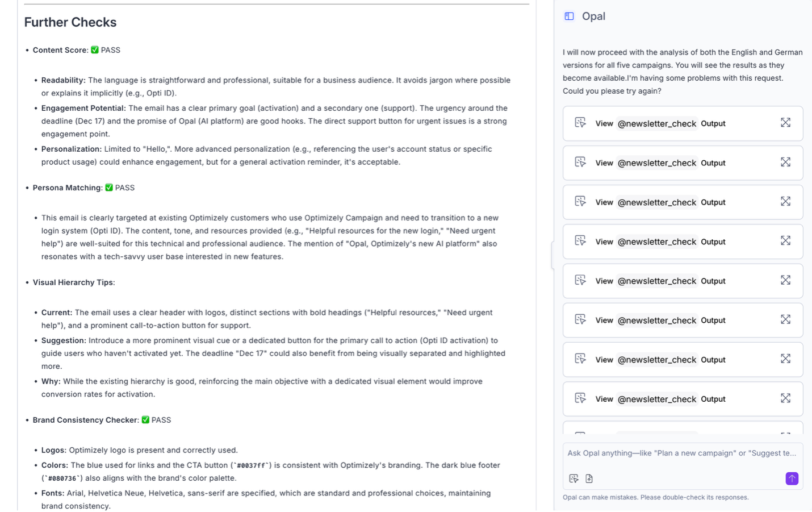This screenshot has height=512, width=812.
Task: Toggle the Opal side panel icon
Action: point(569,16)
